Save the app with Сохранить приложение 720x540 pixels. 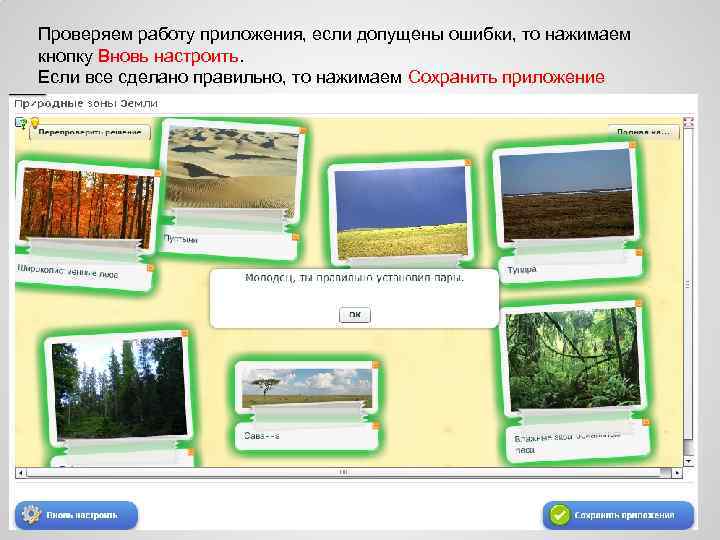tap(618, 515)
